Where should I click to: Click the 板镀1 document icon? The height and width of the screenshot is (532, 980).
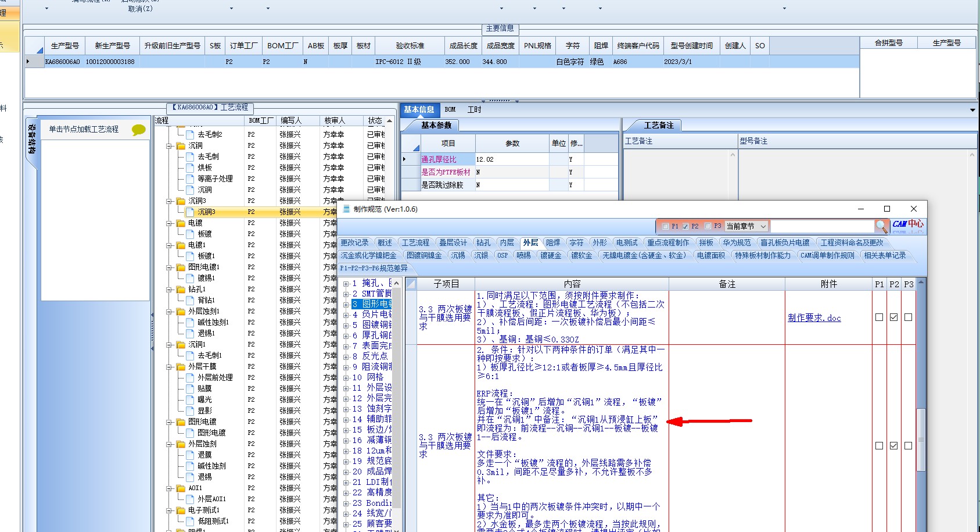[190, 256]
